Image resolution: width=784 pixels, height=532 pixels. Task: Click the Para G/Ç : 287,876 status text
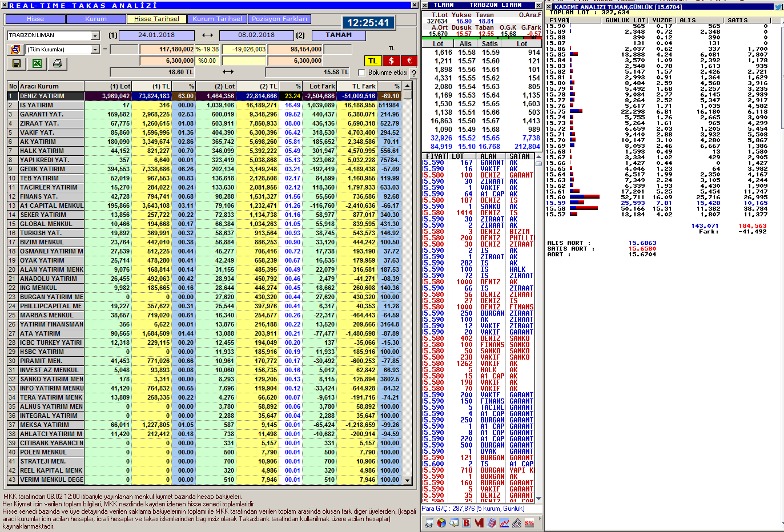(473, 509)
